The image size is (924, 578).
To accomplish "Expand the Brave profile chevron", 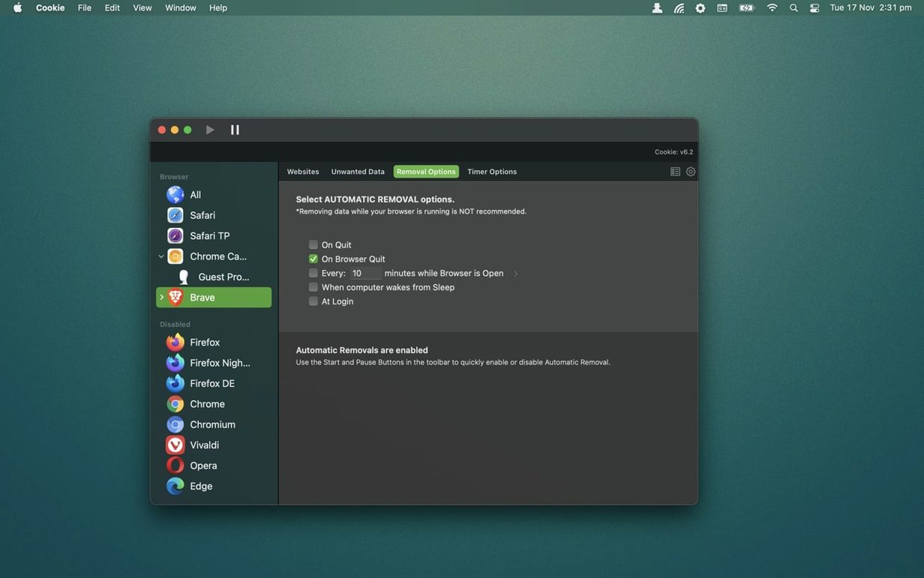I will click(x=161, y=298).
